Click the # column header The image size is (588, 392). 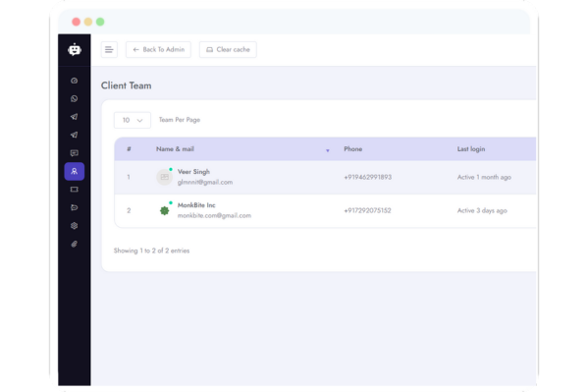point(129,149)
